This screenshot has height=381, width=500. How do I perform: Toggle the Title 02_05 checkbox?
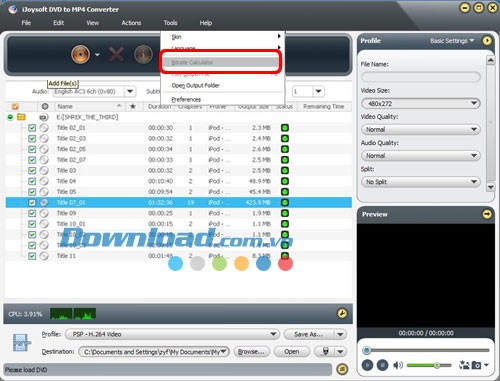(x=32, y=149)
